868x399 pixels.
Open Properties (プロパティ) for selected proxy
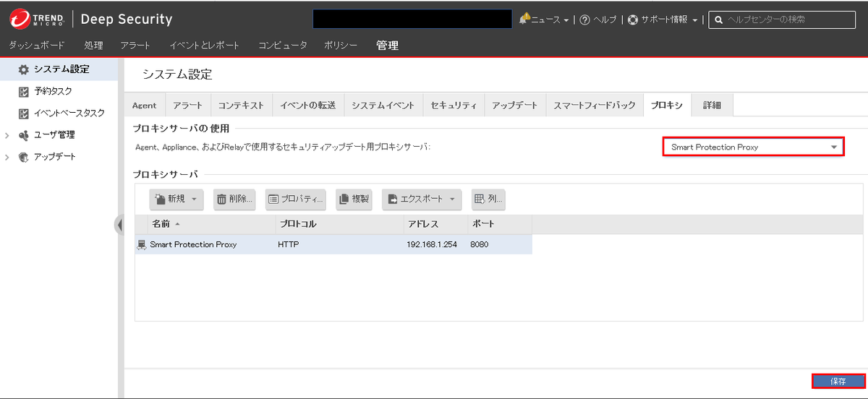pyautogui.click(x=295, y=199)
